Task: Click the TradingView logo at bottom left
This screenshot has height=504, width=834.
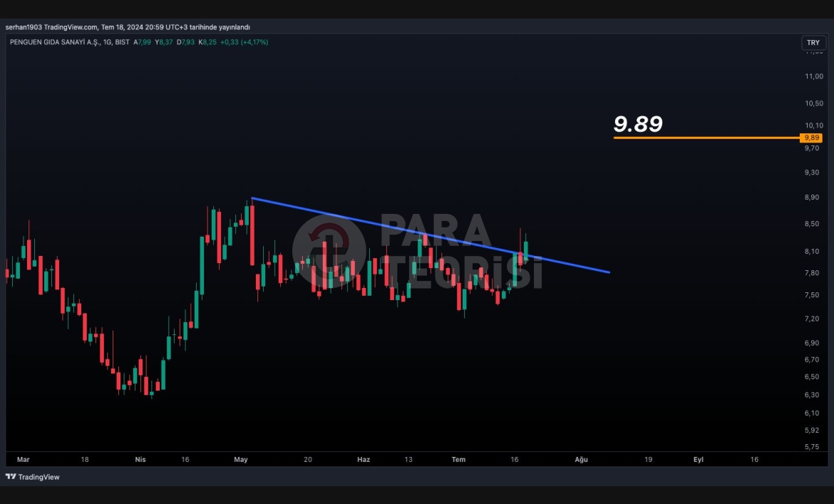Action: (x=33, y=477)
